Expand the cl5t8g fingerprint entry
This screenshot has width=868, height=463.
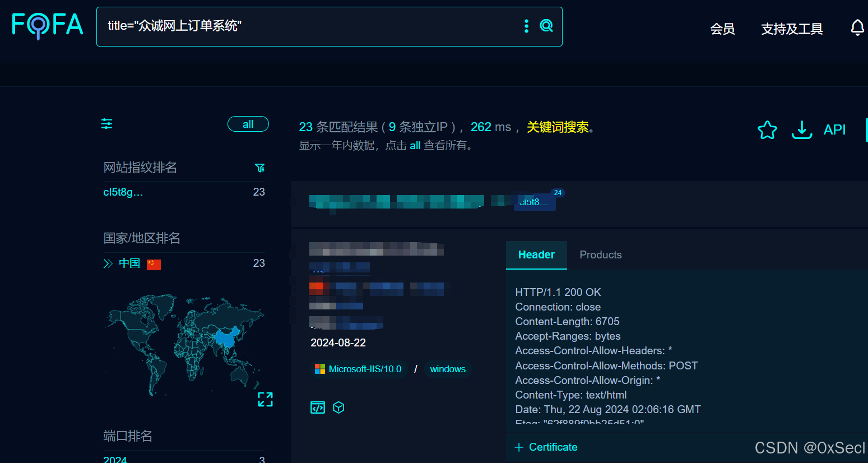tap(122, 192)
